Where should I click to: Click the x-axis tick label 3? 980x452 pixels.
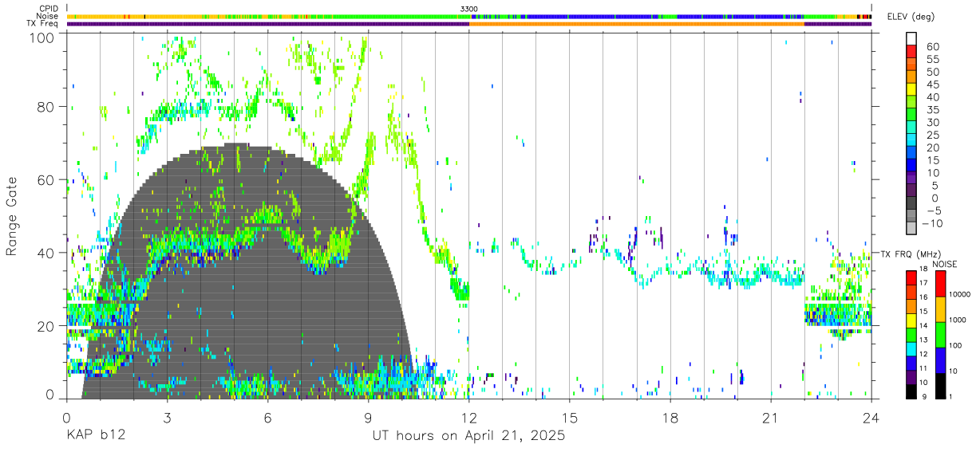click(x=167, y=418)
